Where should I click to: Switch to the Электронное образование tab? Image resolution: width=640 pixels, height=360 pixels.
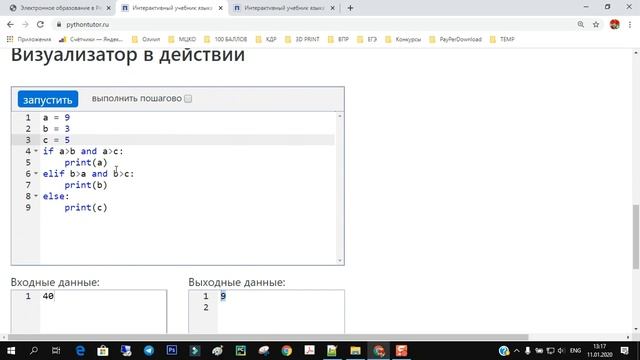click(61, 8)
